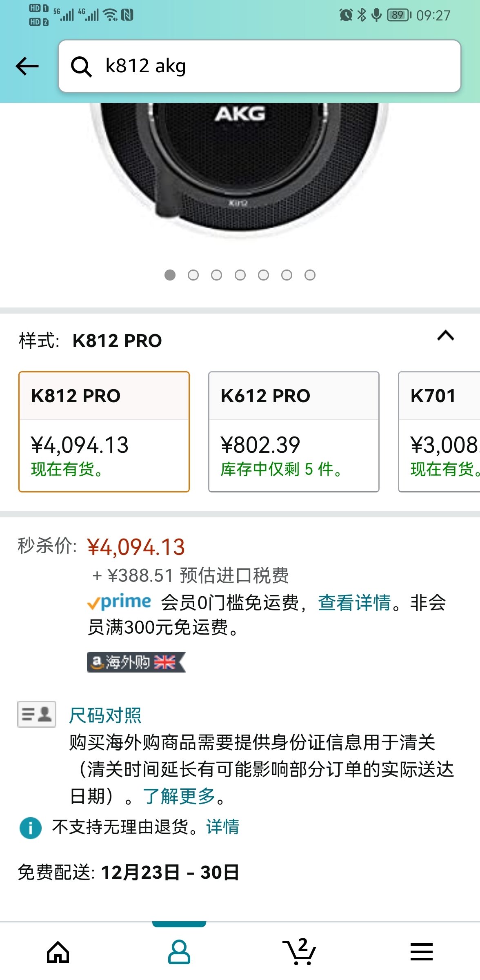Select the K612 PRO style option

[294, 432]
